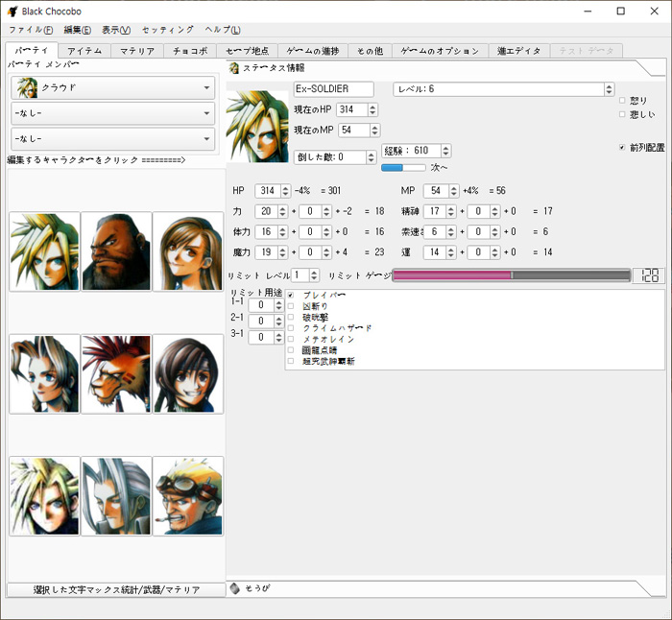The width and height of the screenshot is (672, 620).
Task: Adjust the max MP 54 spinner
Action: click(x=442, y=191)
